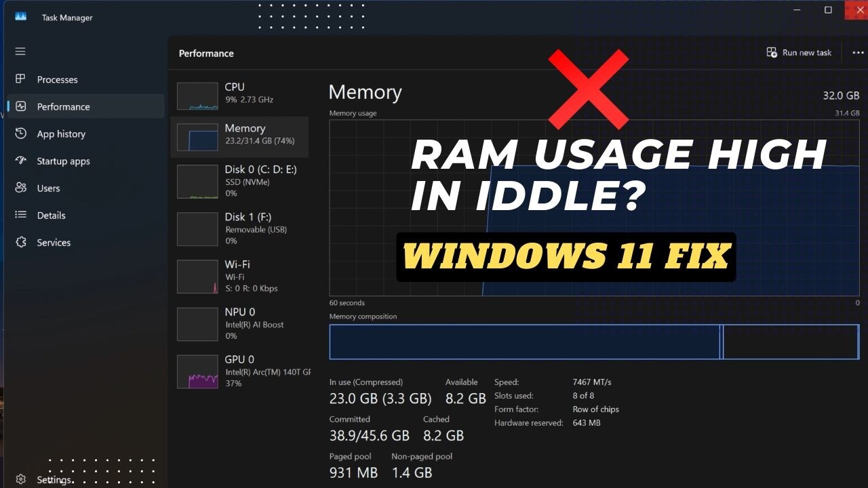The height and width of the screenshot is (488, 868).
Task: Click the memory usage graph
Action: tap(594, 208)
